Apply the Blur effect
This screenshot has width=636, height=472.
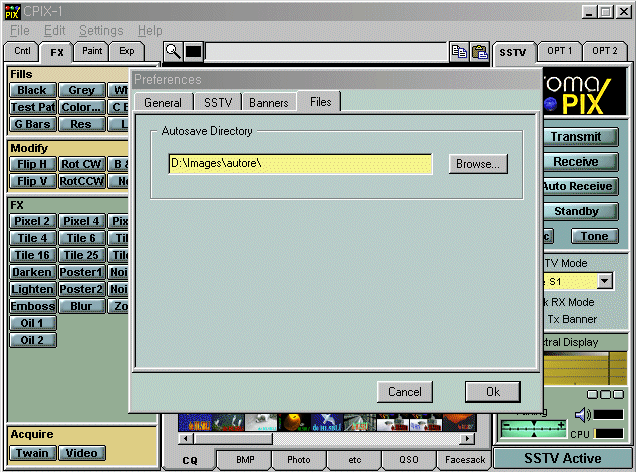82,306
